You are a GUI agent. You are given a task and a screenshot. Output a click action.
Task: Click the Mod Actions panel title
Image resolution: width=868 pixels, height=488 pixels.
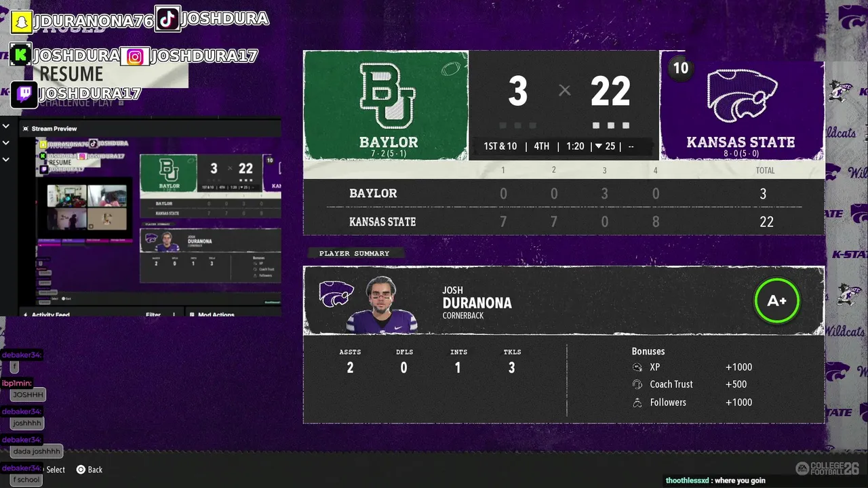coord(216,314)
